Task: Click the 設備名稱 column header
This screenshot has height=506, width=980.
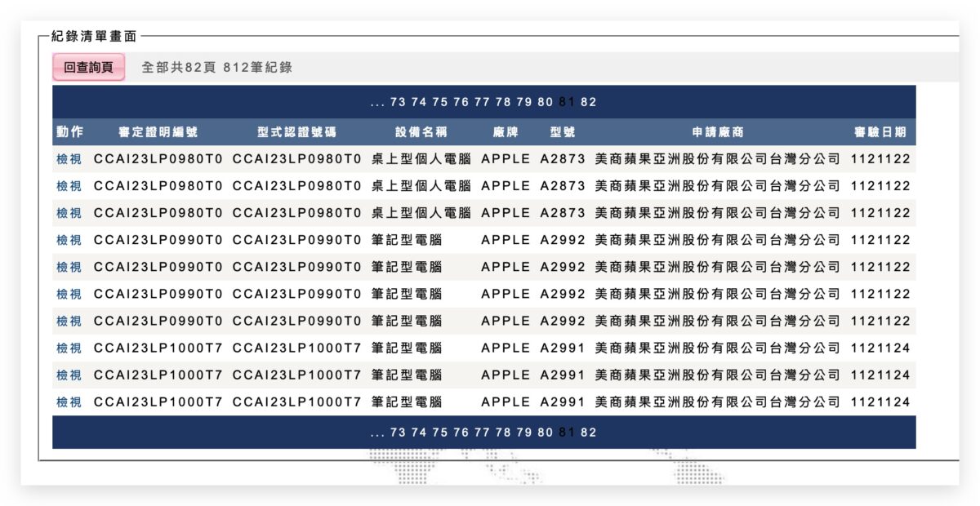Action: [x=421, y=132]
